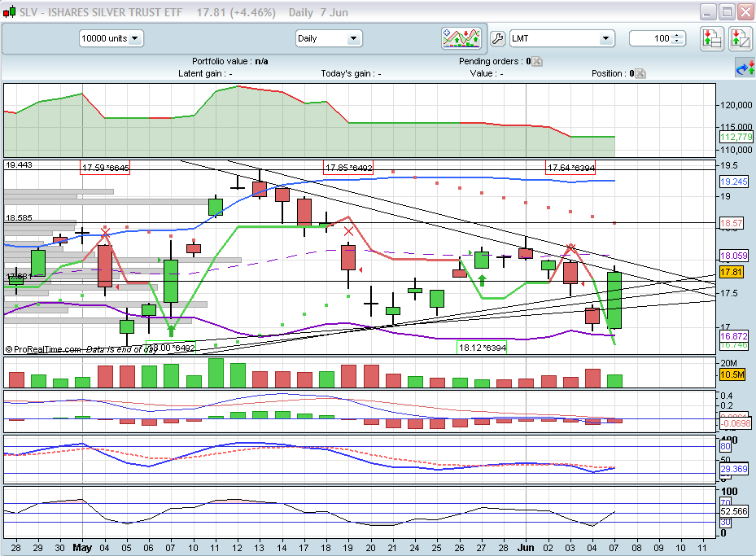Click the wrench settings icon
756x556 pixels.
click(497, 38)
